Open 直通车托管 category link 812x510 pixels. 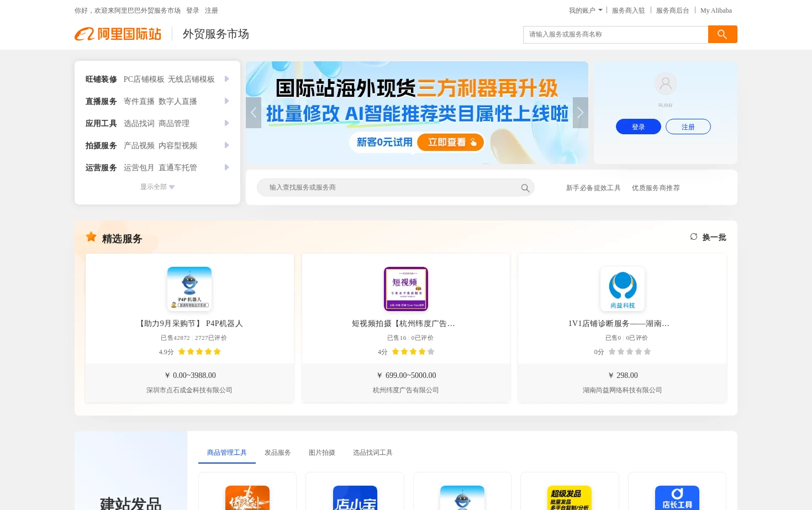pyautogui.click(x=178, y=167)
